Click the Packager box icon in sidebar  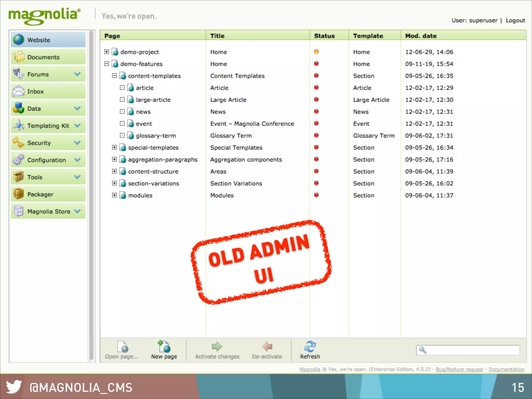18,194
